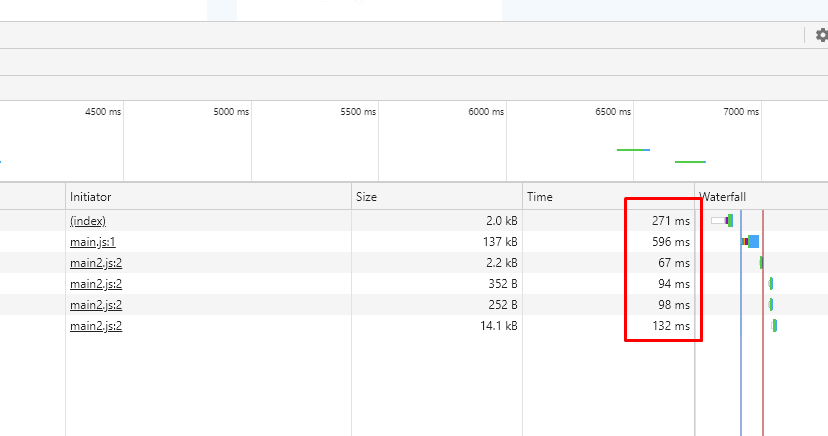Click waterfall bar of the 67 ms request

pyautogui.click(x=761, y=263)
